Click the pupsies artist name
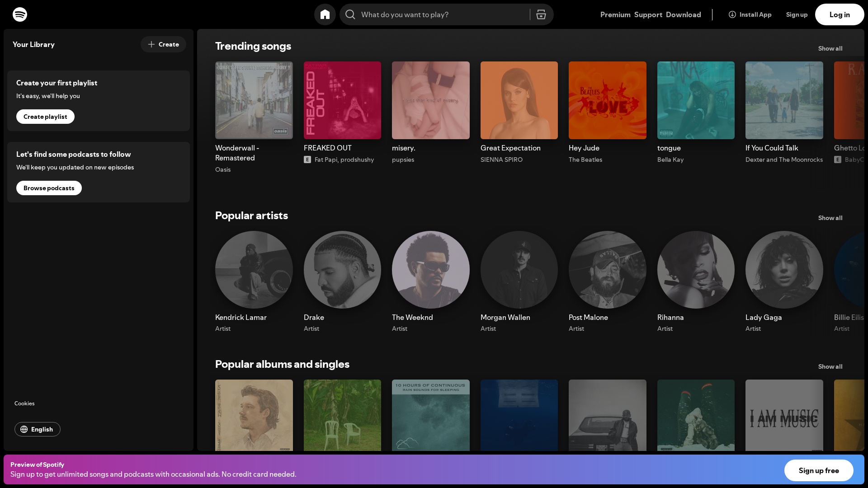The height and width of the screenshot is (488, 868). pos(403,160)
